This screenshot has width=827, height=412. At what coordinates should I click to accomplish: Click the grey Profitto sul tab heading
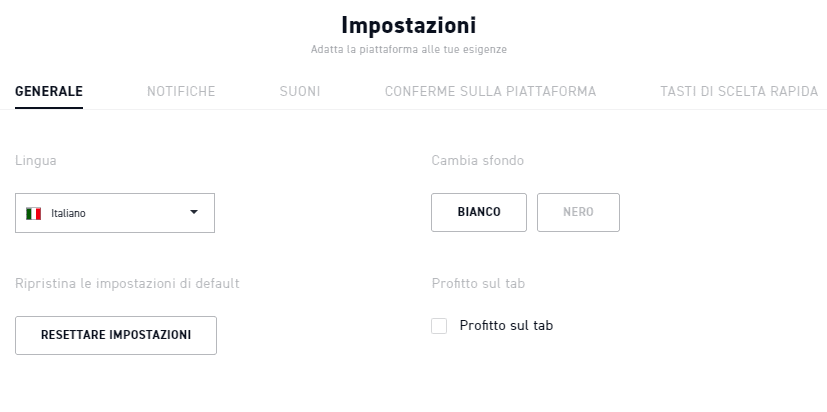click(478, 283)
